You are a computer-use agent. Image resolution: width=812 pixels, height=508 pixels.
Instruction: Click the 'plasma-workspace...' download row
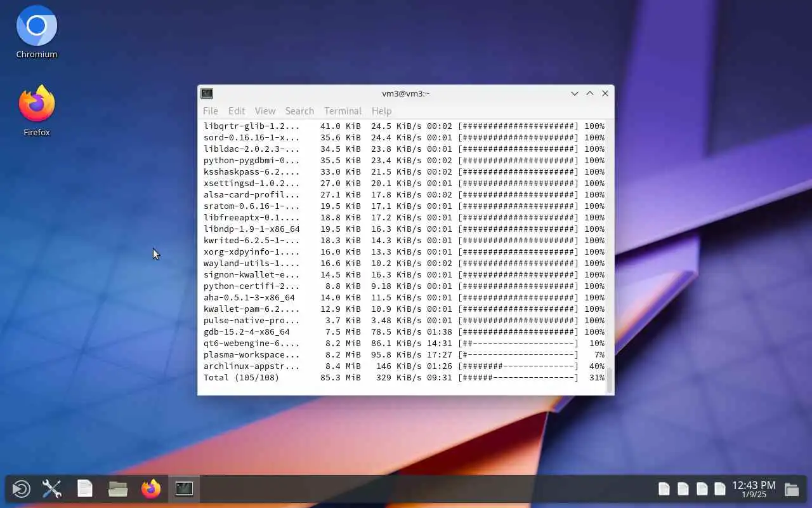[404, 355]
